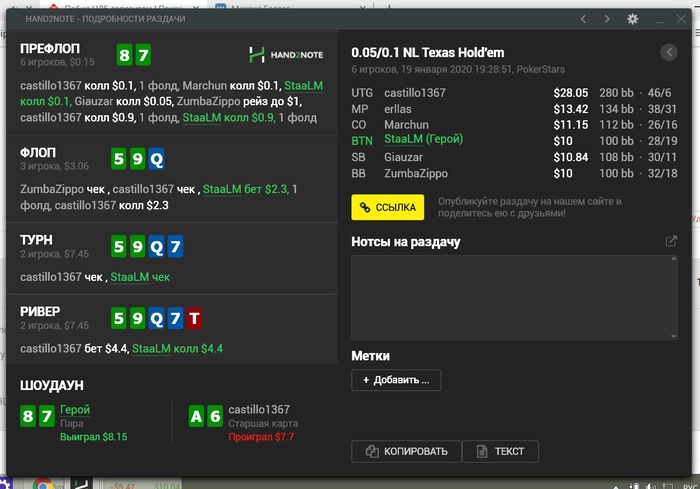
Task: Click volume icon in system tray
Action: coord(650,486)
